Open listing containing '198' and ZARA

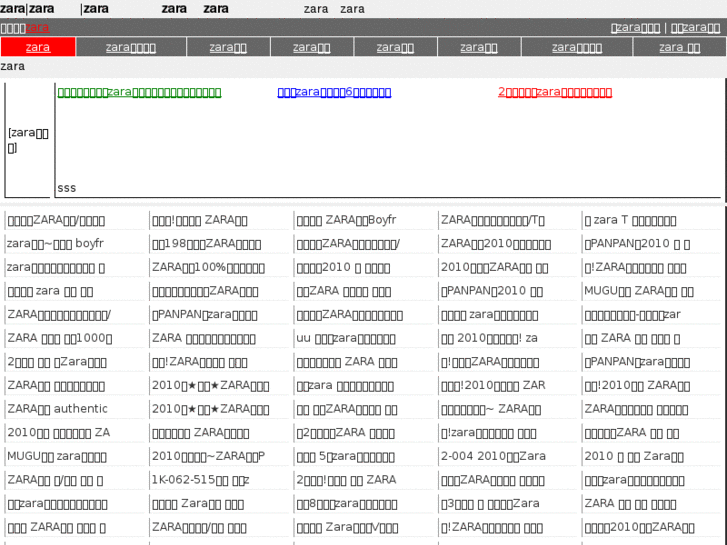(206, 244)
